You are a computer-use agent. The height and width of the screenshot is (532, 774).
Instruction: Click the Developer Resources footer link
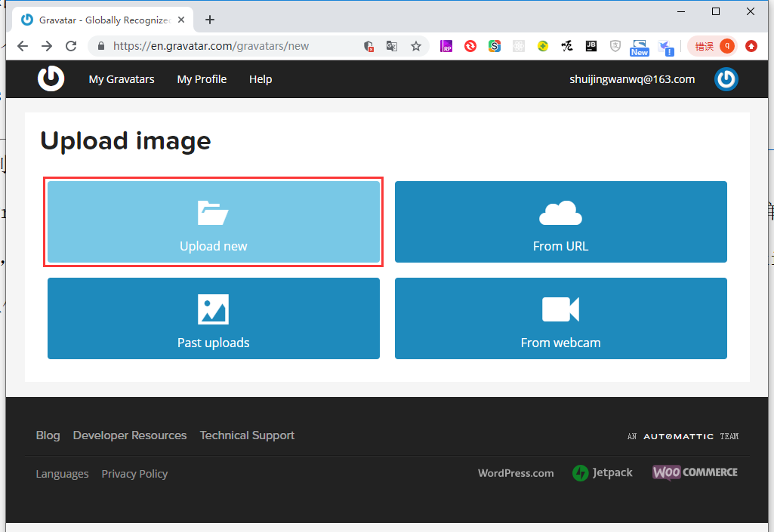[130, 435]
